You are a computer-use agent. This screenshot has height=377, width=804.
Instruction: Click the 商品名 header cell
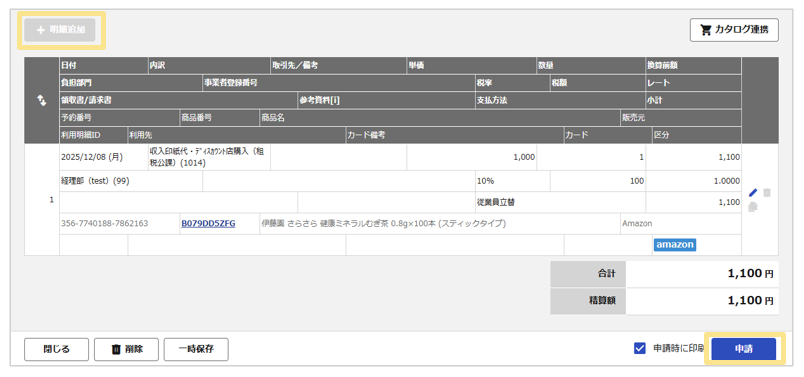(x=439, y=117)
